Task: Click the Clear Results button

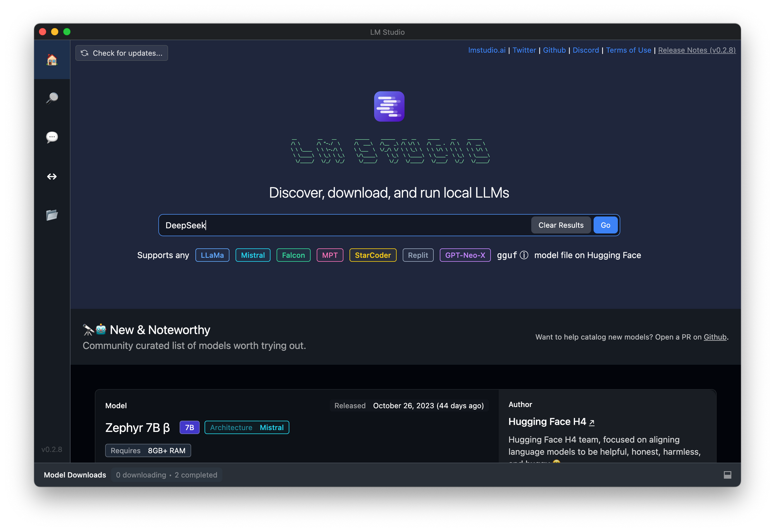Action: coord(561,225)
